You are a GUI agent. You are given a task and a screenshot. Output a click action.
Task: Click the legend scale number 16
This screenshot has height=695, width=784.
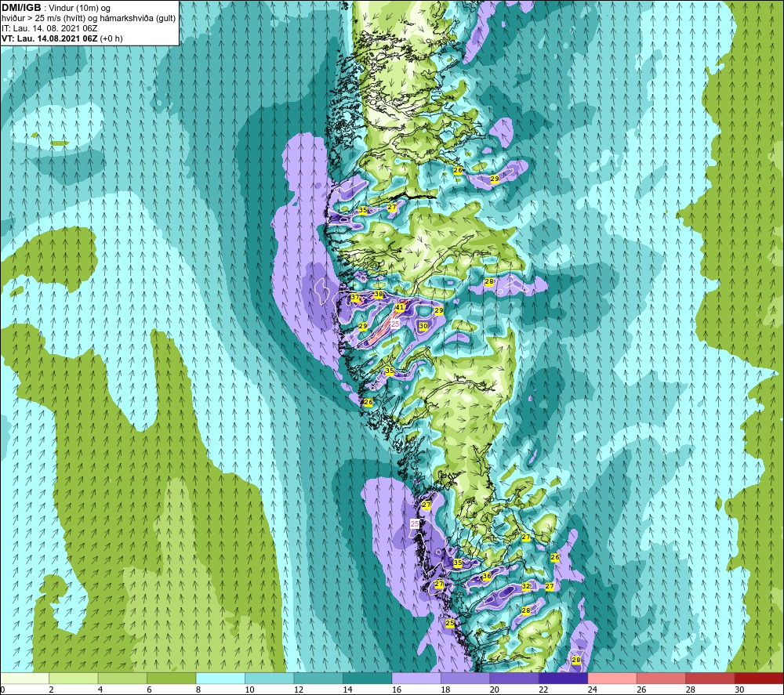point(397,690)
